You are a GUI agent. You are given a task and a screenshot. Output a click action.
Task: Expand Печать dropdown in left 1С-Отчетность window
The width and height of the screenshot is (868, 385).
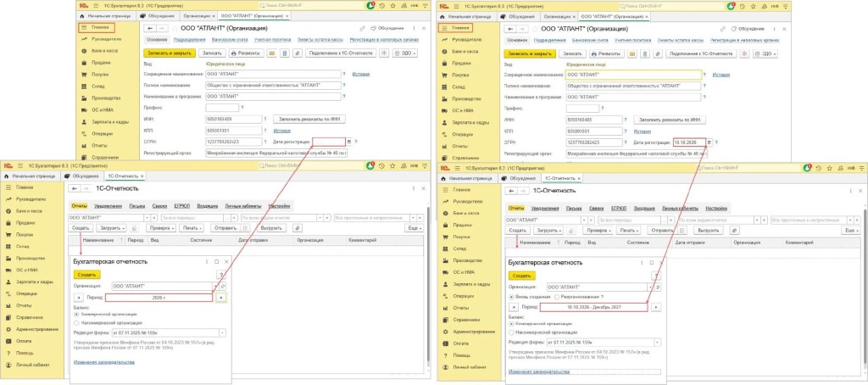(x=192, y=227)
